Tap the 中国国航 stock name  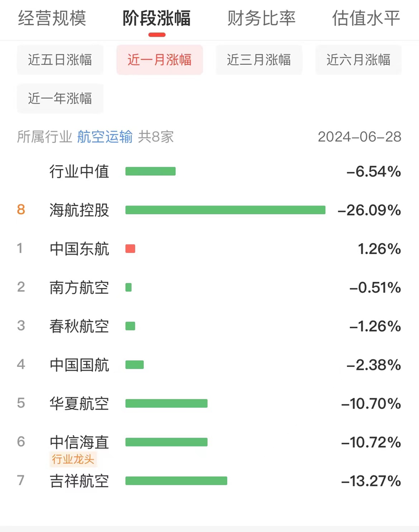pos(79,365)
